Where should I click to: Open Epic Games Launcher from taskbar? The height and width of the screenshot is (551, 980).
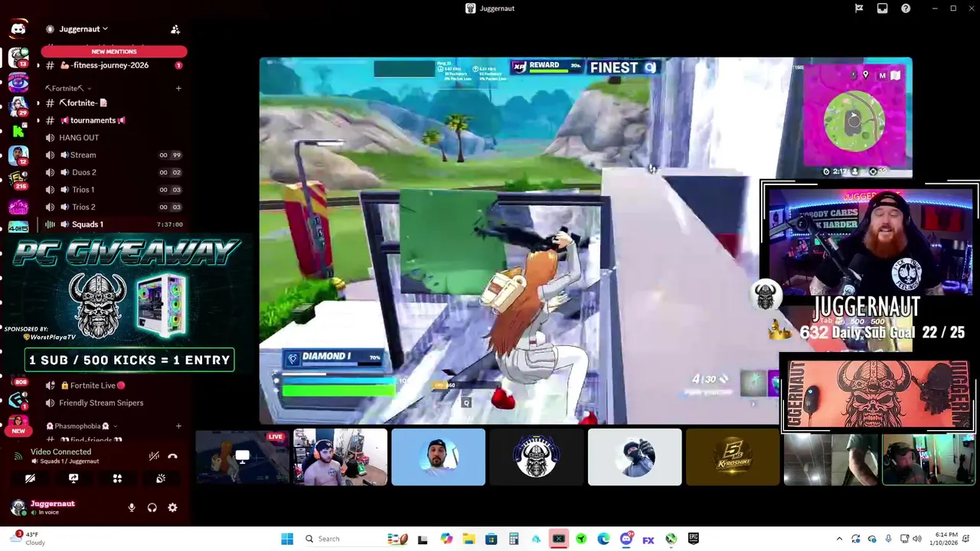pyautogui.click(x=693, y=539)
